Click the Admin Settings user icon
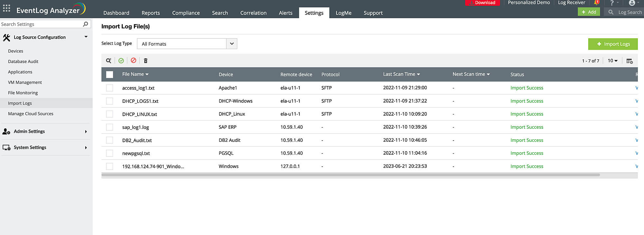This screenshot has width=644, height=235. 6,132
